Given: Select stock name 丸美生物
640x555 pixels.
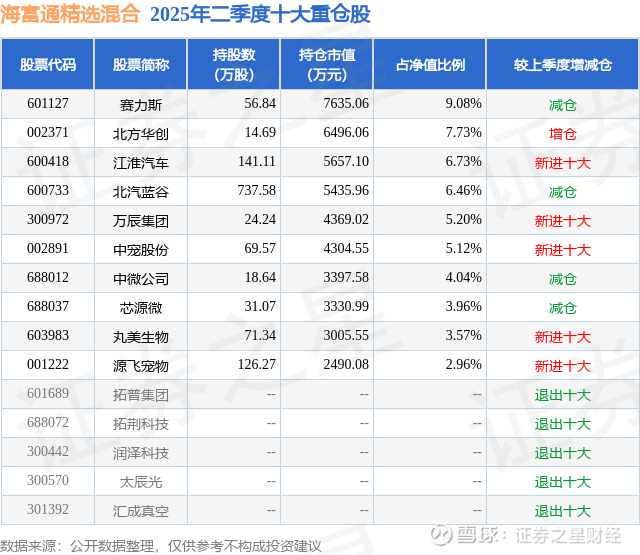Looking at the screenshot, I should pyautogui.click(x=141, y=337).
